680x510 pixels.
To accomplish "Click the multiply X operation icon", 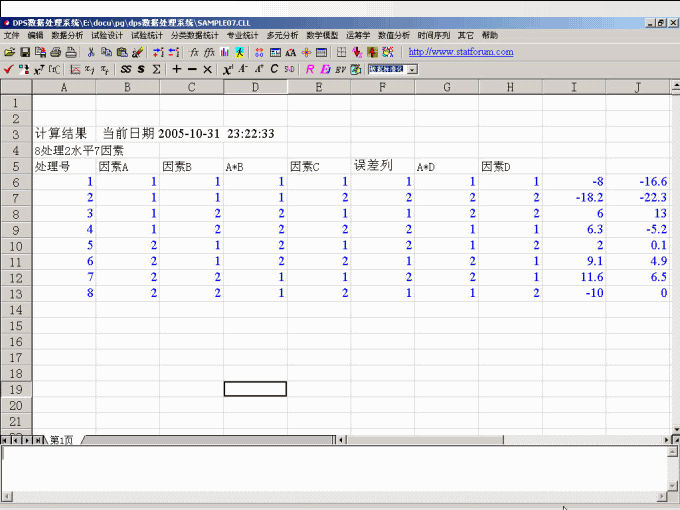I will click(x=207, y=70).
